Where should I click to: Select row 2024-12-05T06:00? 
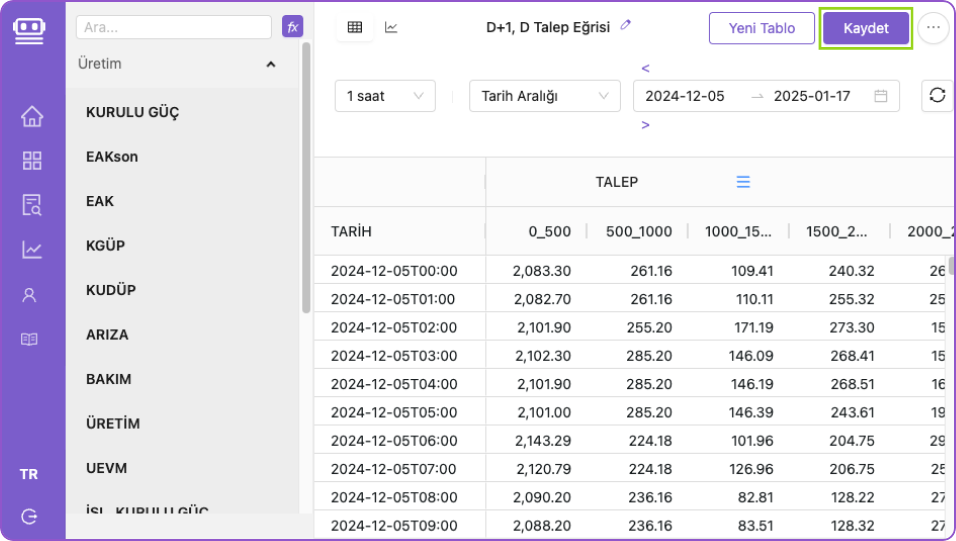[394, 440]
